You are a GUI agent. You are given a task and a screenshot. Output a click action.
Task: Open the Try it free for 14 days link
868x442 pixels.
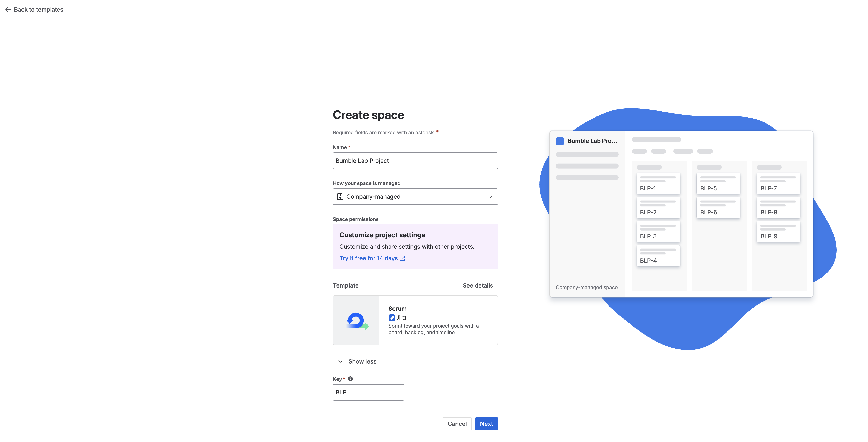click(368, 258)
